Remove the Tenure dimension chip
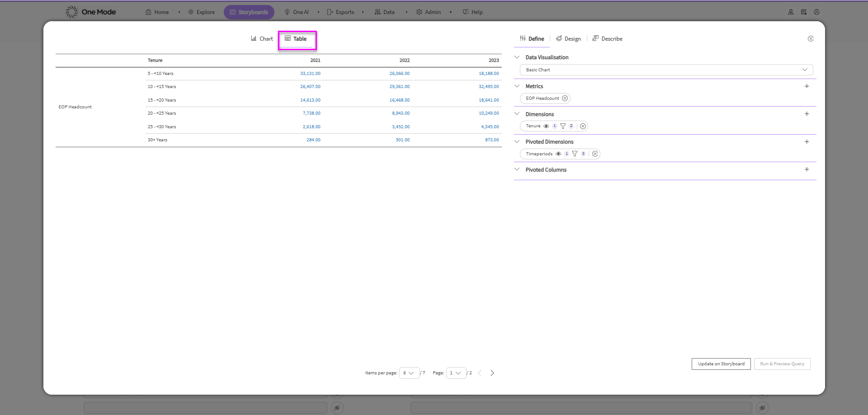Screen dimensions: 868x415 pyautogui.click(x=583, y=126)
